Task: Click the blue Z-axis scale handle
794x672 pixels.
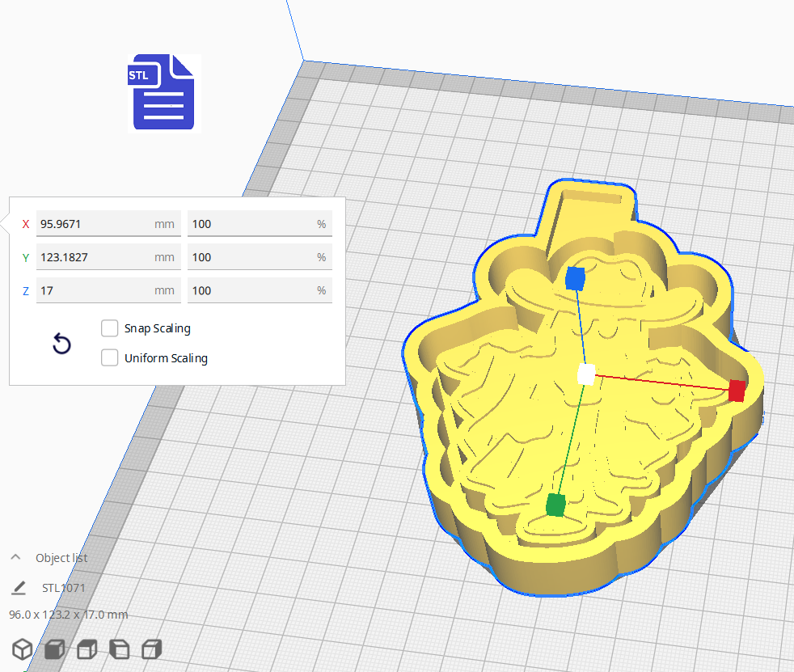Action: (x=576, y=278)
